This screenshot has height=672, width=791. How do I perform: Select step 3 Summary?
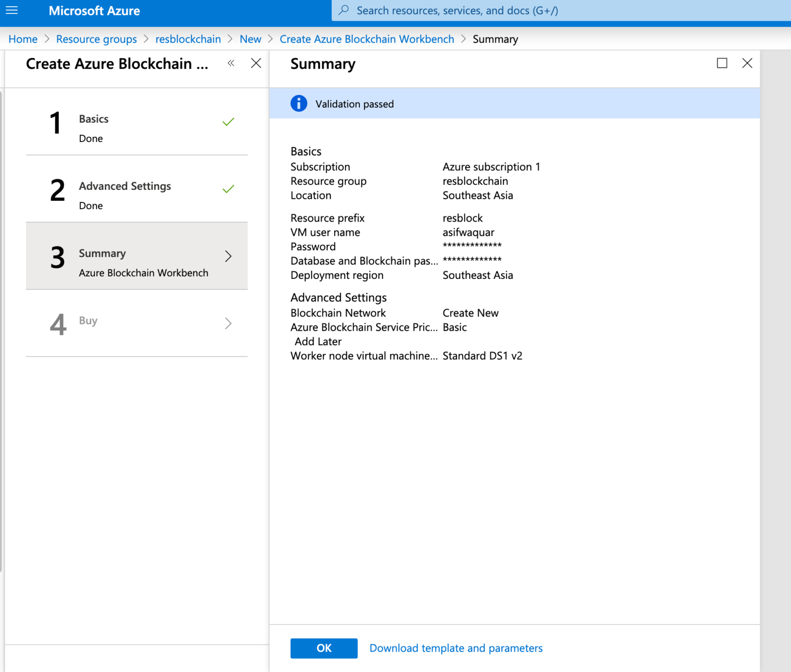click(136, 256)
